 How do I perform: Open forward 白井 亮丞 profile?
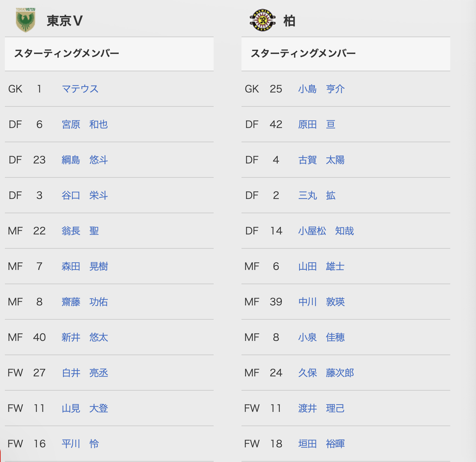(85, 373)
